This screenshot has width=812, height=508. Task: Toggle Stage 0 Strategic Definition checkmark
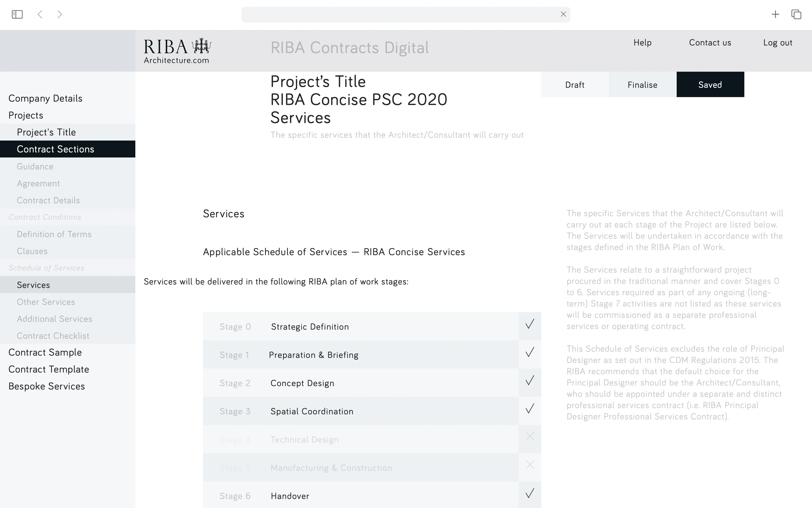point(530,326)
